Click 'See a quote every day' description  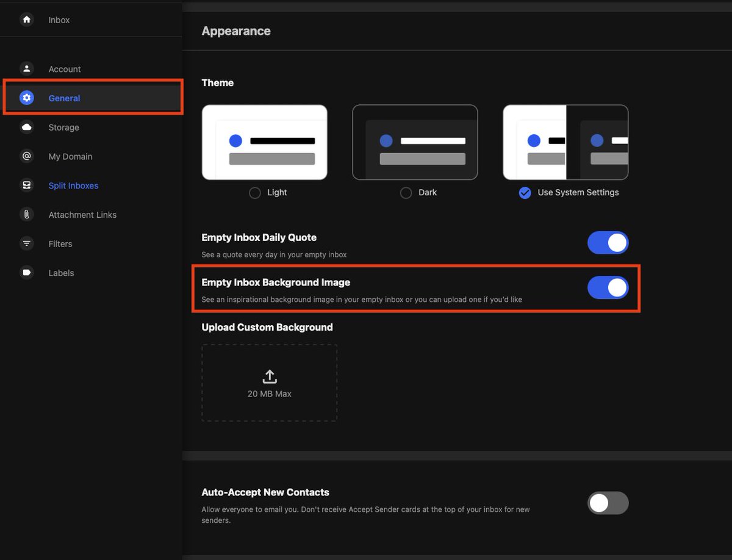[x=274, y=254]
